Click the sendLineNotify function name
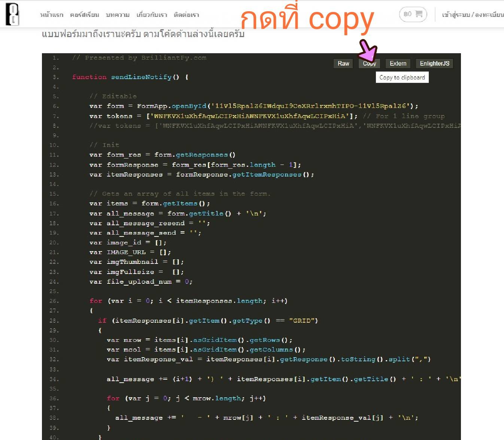This screenshot has height=440, width=504. click(x=141, y=77)
